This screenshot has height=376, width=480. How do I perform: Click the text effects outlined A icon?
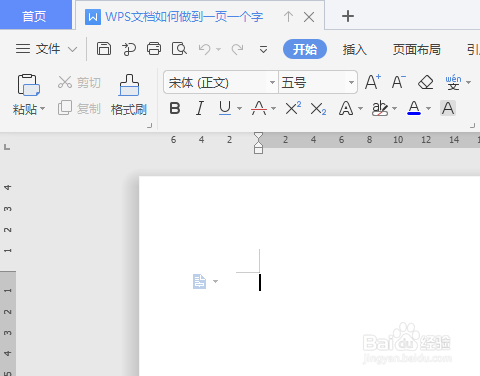point(346,108)
